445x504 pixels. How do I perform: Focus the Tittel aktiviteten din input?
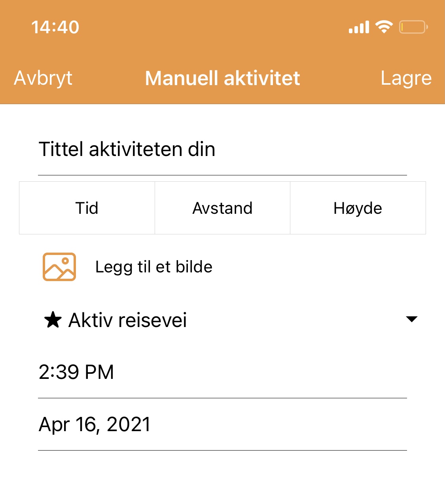coord(222,150)
